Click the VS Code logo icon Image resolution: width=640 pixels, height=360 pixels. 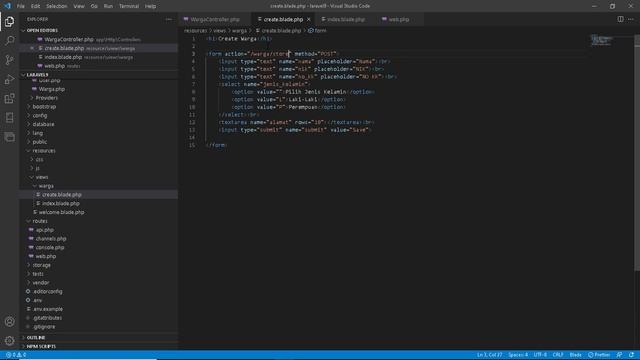(x=7, y=6)
